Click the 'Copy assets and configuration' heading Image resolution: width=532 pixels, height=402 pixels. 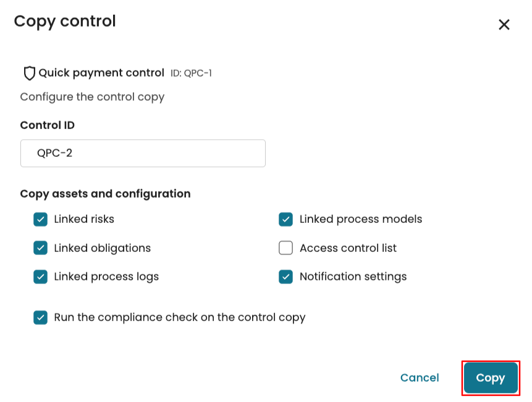(x=105, y=194)
